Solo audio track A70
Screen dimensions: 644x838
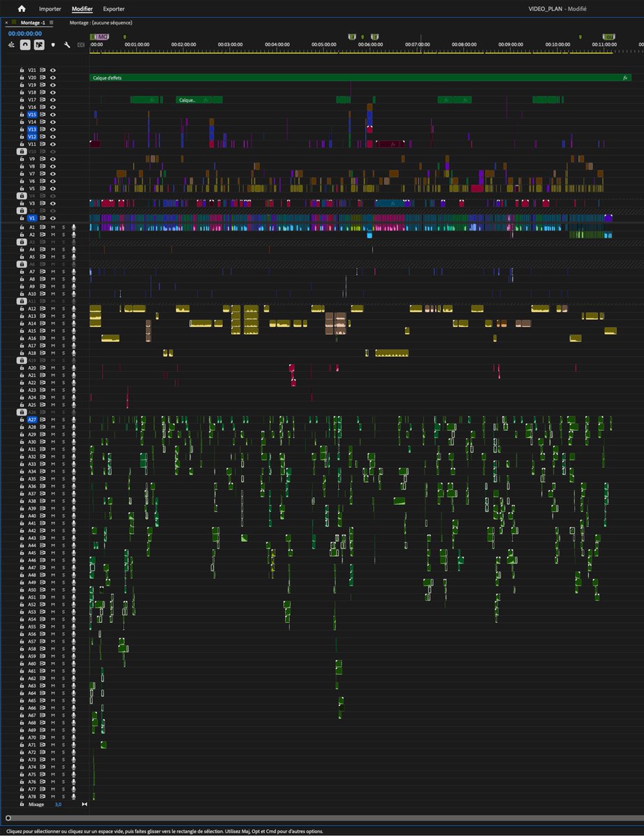tap(63, 737)
